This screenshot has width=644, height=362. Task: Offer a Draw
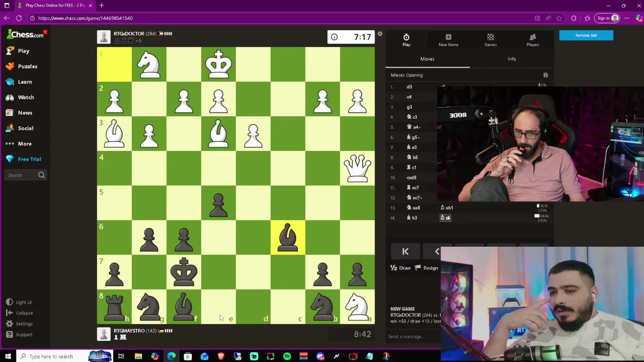400,268
